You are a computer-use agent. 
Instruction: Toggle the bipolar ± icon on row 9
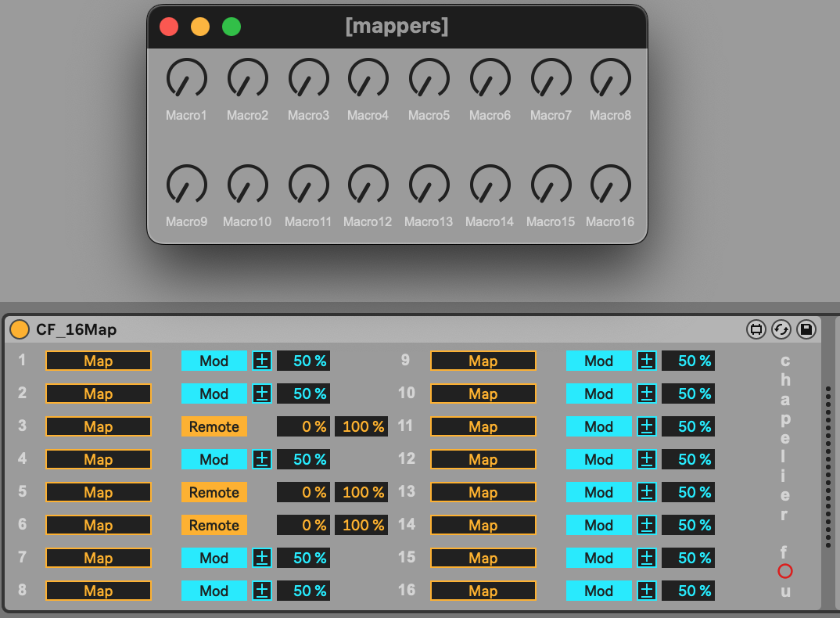coord(646,361)
